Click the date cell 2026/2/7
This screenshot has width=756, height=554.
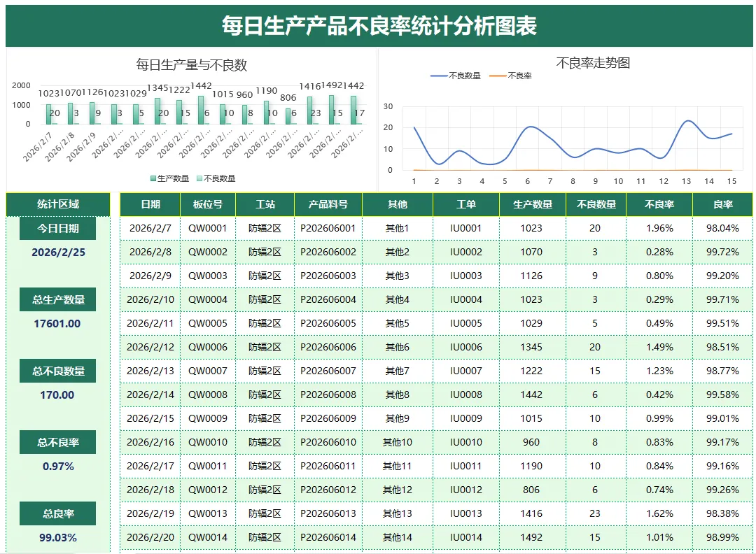click(150, 228)
